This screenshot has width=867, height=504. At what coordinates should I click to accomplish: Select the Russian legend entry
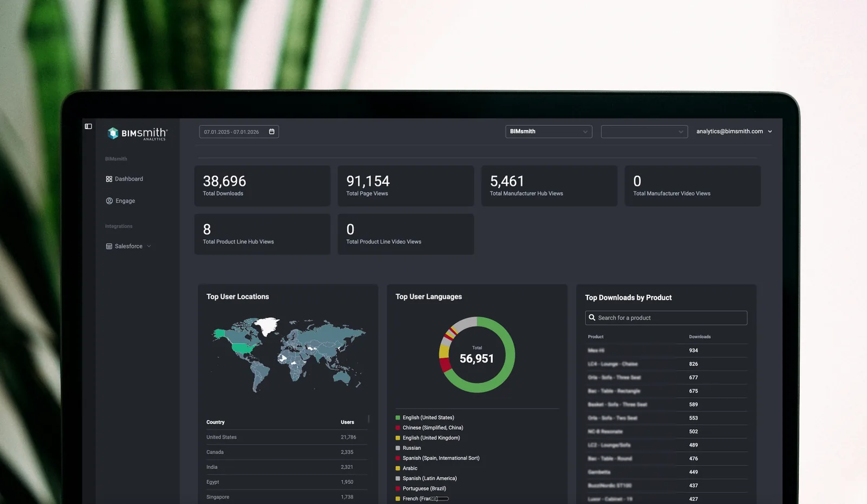pos(408,448)
